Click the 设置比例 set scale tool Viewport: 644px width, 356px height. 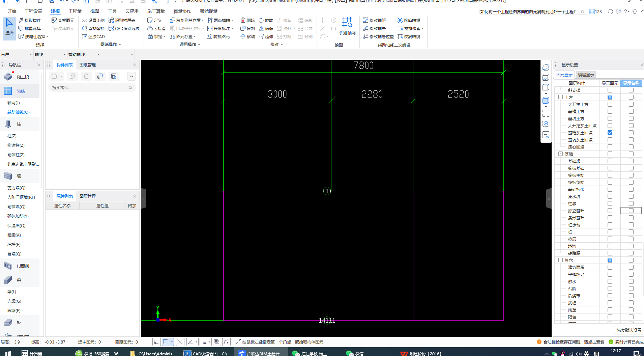click(x=93, y=20)
